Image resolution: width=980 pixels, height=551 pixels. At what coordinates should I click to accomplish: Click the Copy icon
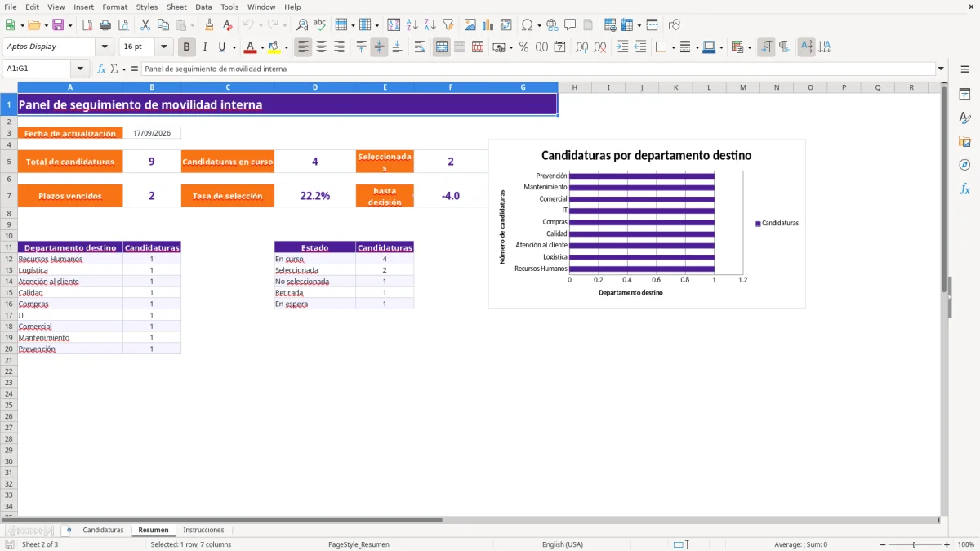point(163,25)
